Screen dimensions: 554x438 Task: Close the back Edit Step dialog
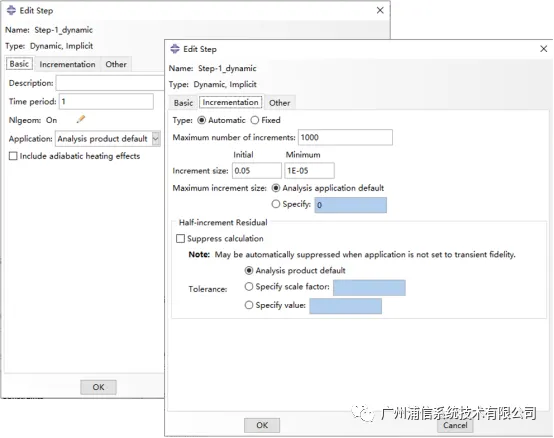(x=380, y=10)
